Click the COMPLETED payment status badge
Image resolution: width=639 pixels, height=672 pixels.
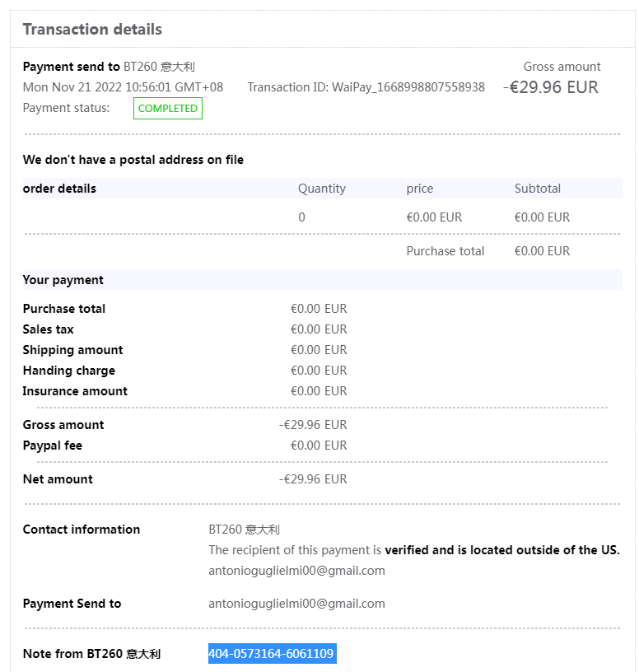click(x=167, y=109)
